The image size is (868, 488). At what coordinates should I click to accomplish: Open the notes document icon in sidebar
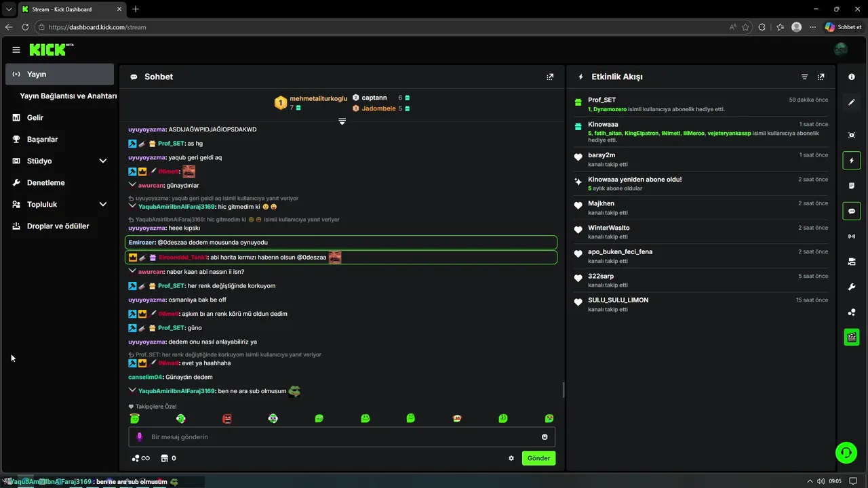pos(852,186)
